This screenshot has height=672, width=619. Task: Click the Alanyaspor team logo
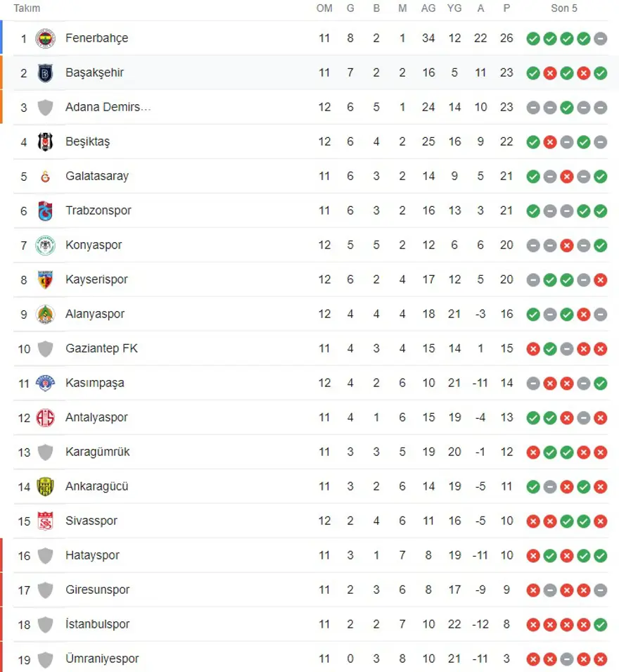(45, 314)
